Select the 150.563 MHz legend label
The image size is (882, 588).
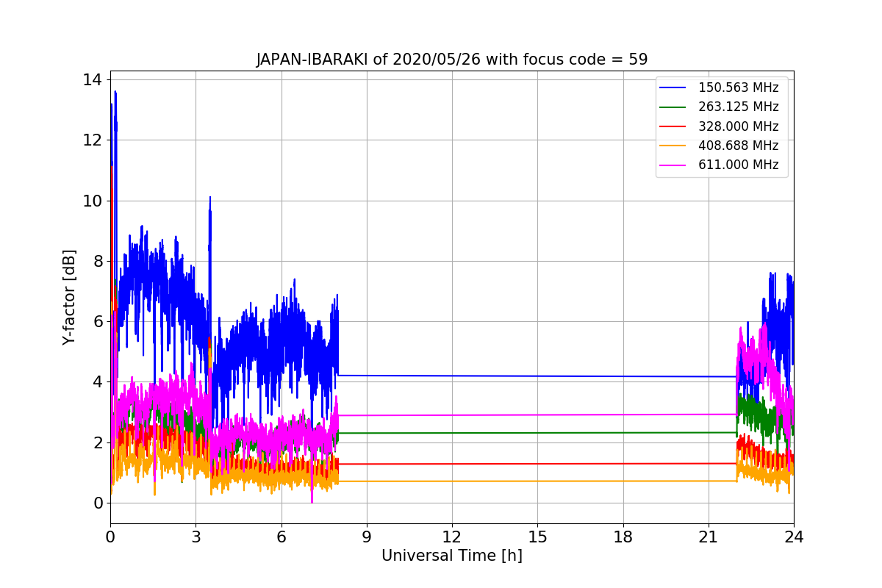click(738, 87)
